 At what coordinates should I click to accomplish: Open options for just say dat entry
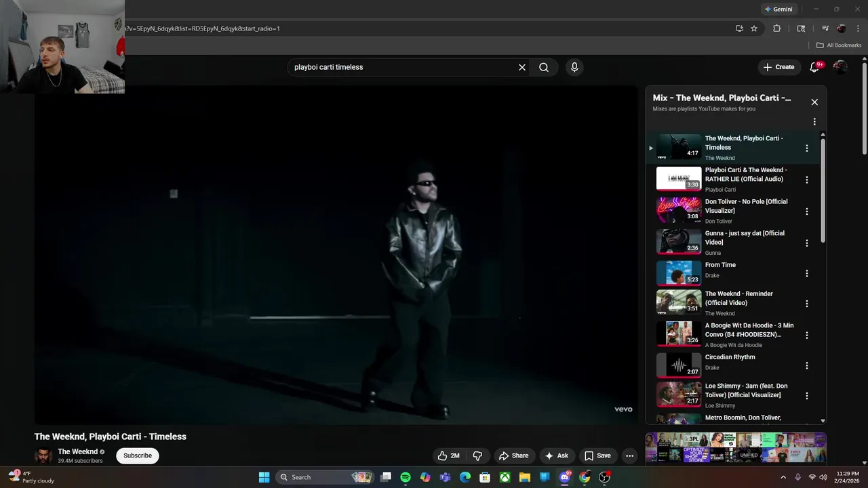(x=806, y=243)
